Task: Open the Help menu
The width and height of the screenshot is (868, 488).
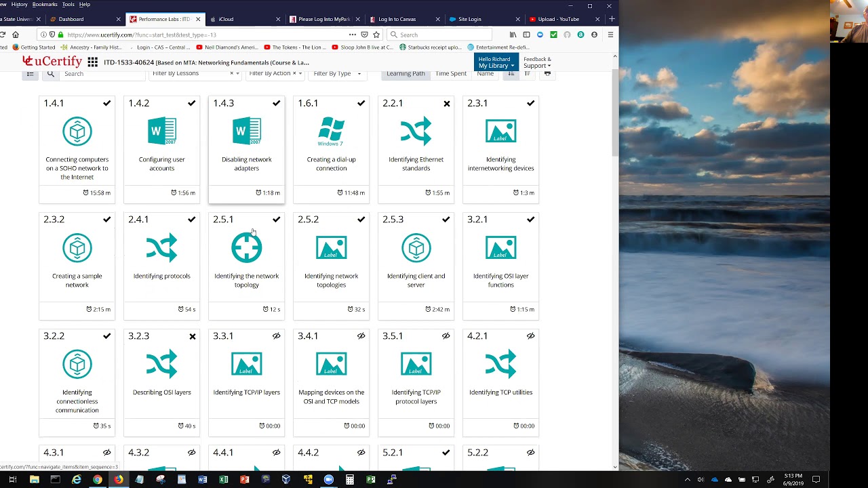Action: 85,4
